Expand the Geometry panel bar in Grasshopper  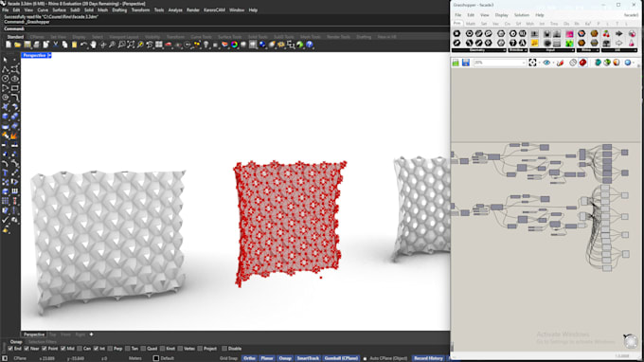478,50
